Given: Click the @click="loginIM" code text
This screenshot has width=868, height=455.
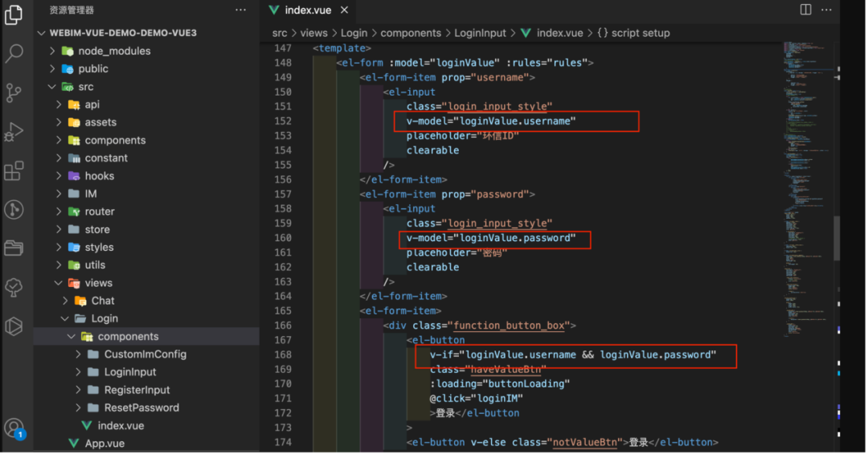Looking at the screenshot, I should tap(477, 399).
